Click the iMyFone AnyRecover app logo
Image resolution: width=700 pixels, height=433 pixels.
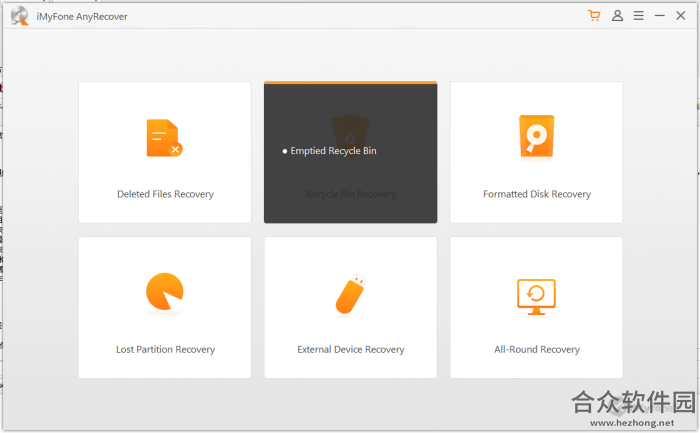click(x=20, y=16)
